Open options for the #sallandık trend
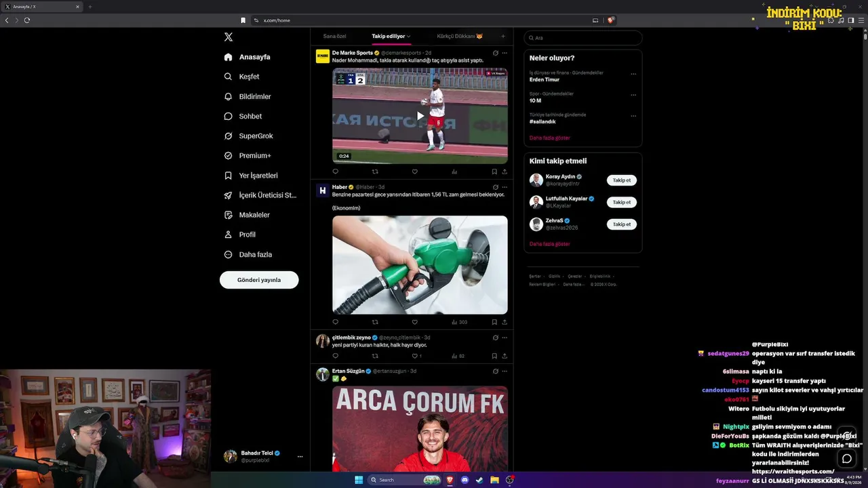This screenshot has width=868, height=488. tap(633, 116)
